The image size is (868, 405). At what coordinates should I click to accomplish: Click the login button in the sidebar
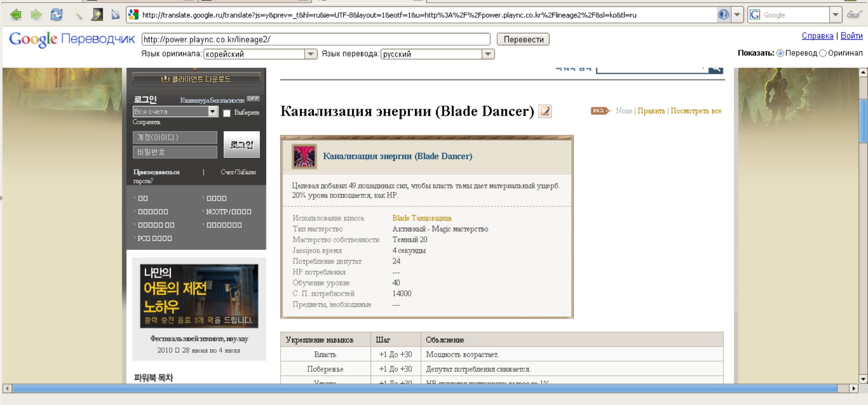click(242, 144)
